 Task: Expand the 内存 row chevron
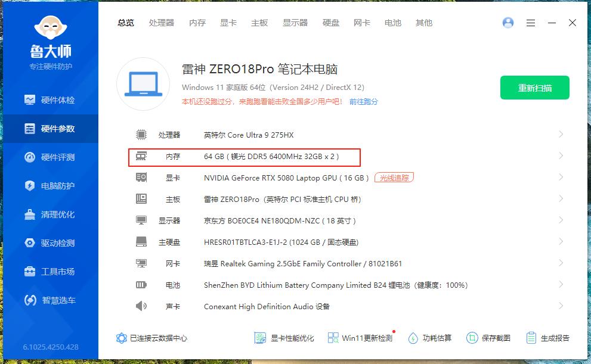(x=561, y=156)
